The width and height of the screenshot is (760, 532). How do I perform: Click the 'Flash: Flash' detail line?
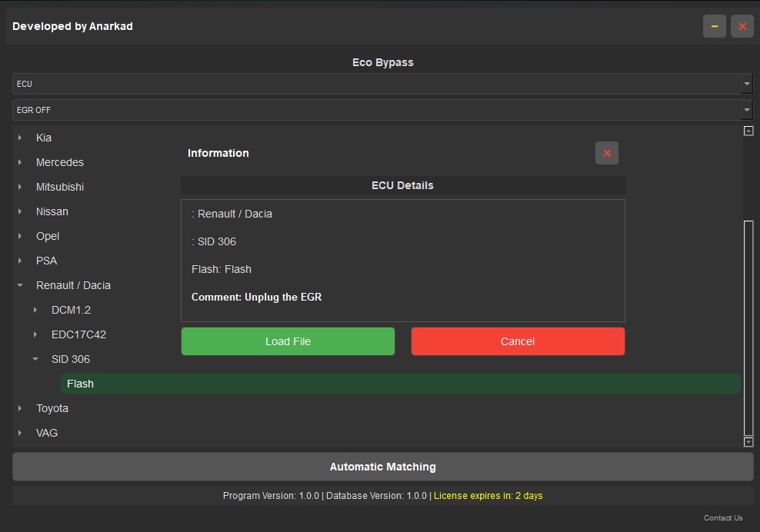click(222, 269)
